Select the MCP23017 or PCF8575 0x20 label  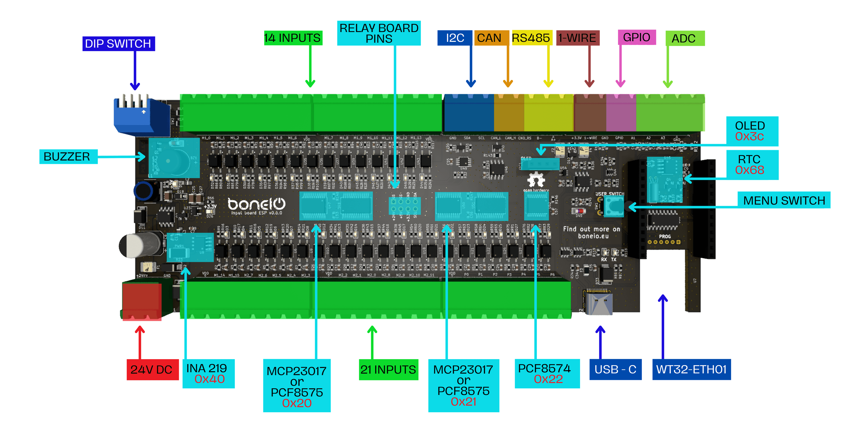pos(297,385)
